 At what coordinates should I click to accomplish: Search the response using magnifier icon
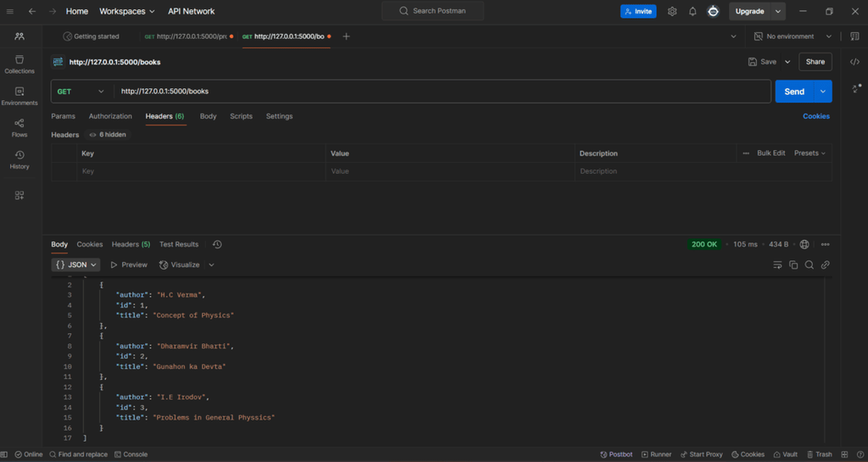tap(810, 265)
